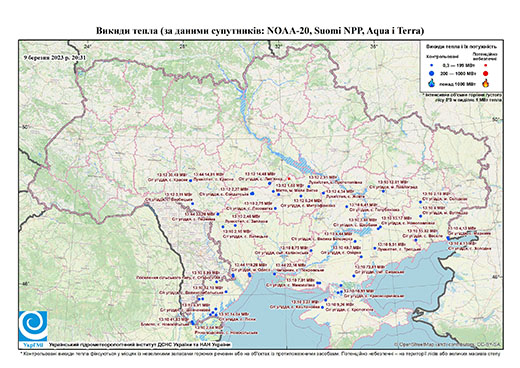Click the footnote text below the map
This screenshot has height=368, width=520.
(x=260, y=353)
